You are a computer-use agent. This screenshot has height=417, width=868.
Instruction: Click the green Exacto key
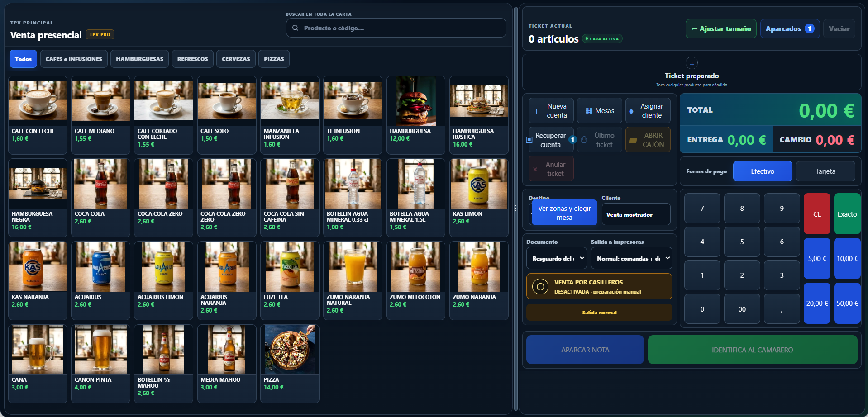847,214
